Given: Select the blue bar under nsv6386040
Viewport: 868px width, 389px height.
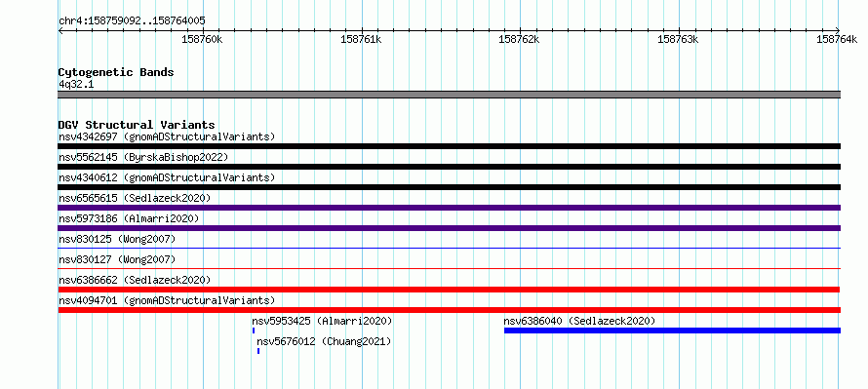Looking at the screenshot, I should [673, 331].
